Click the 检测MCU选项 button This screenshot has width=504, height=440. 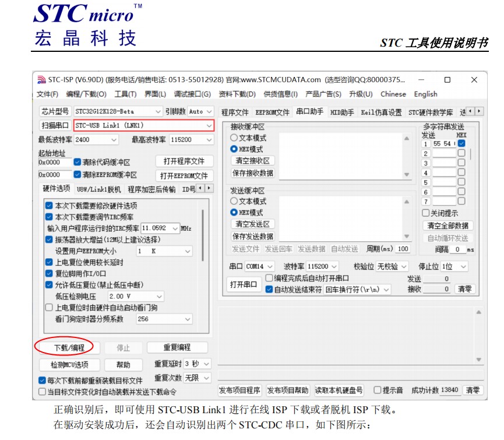click(69, 365)
